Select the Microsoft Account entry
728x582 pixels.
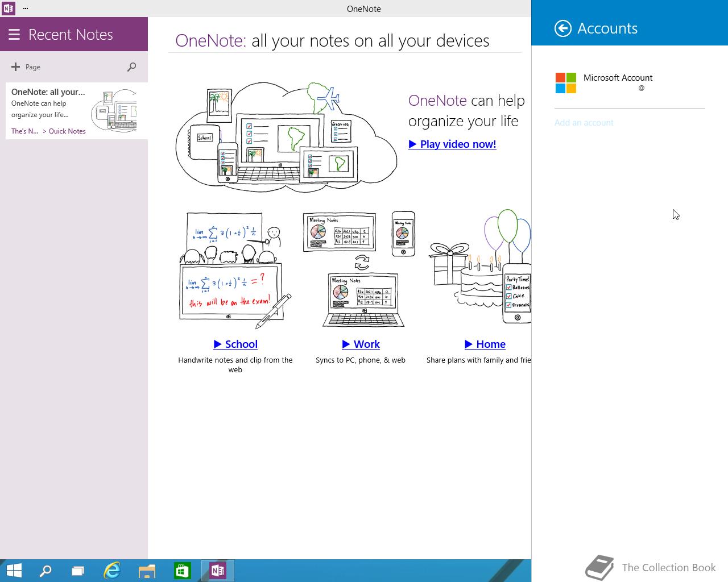tap(630, 83)
